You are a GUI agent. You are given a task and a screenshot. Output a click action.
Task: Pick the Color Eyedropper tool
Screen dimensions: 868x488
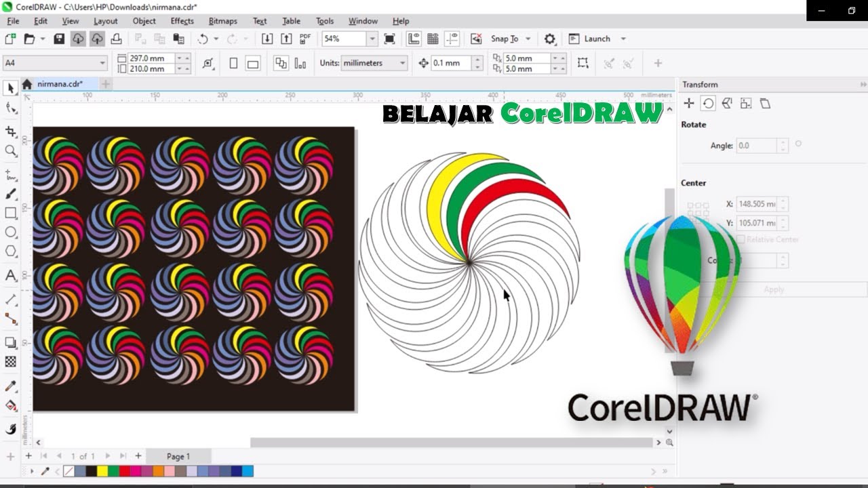pos(11,386)
